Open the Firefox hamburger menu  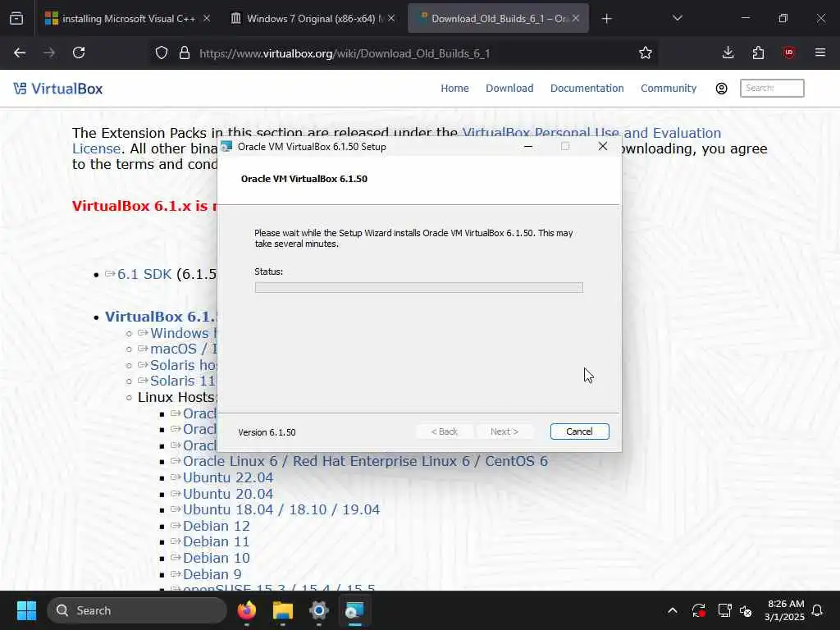pyautogui.click(x=820, y=52)
